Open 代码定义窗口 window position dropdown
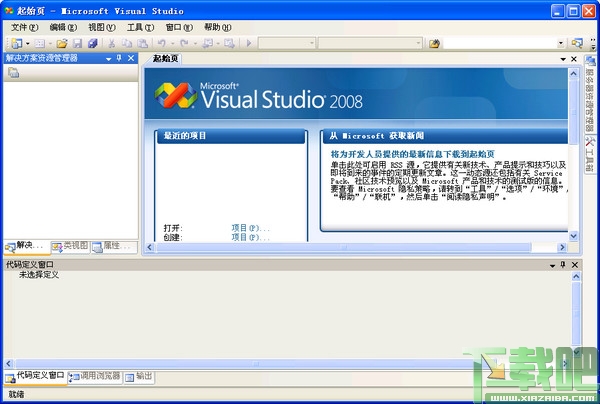This screenshot has width=600, height=404. 552,265
